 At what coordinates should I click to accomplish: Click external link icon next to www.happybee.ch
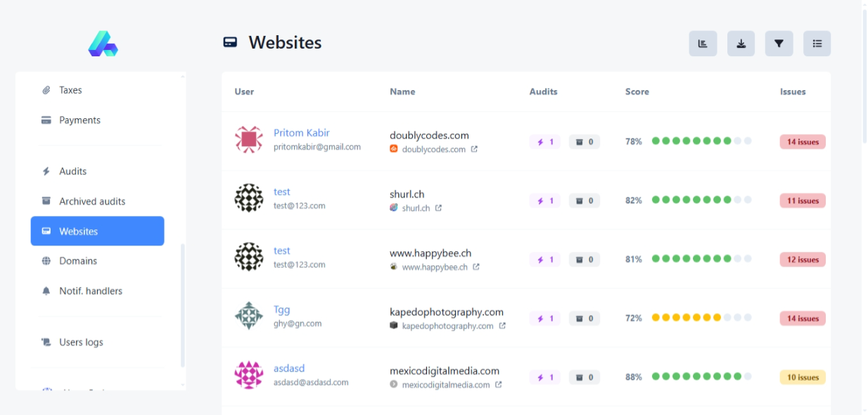point(476,267)
